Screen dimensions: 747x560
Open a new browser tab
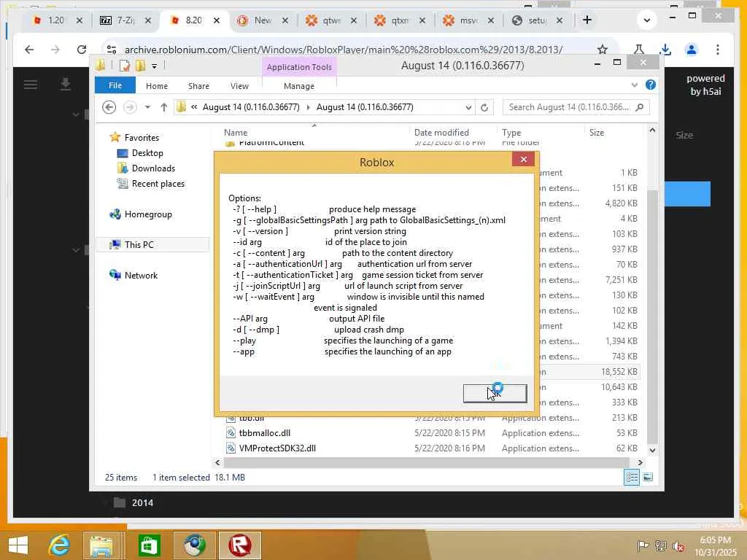coord(587,20)
